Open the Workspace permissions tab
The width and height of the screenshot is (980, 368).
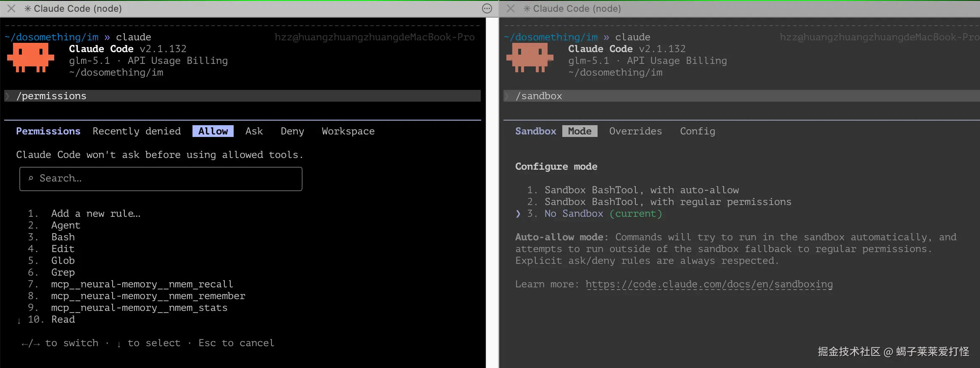(348, 131)
